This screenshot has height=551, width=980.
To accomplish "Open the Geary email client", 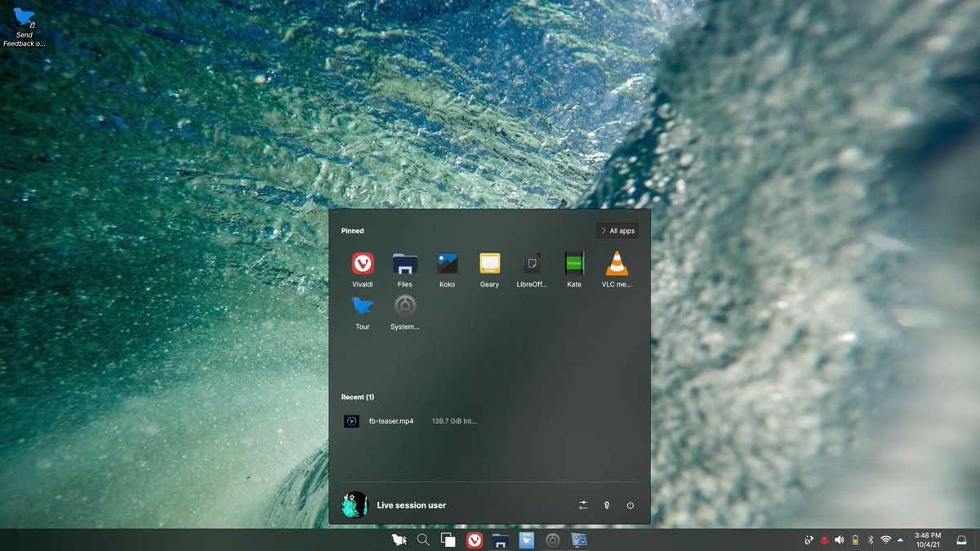I will pos(489,265).
